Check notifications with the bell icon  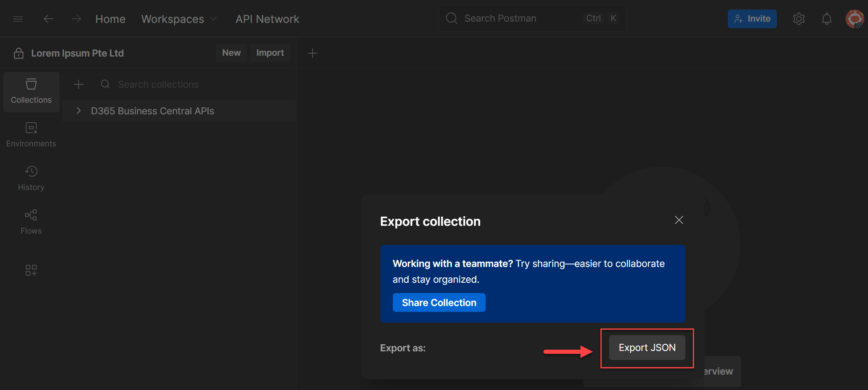pyautogui.click(x=826, y=19)
